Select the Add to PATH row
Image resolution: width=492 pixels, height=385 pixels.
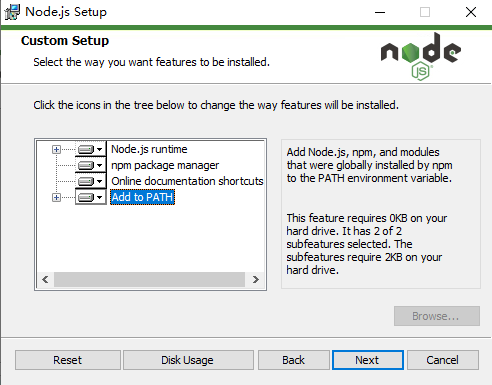[x=142, y=197]
